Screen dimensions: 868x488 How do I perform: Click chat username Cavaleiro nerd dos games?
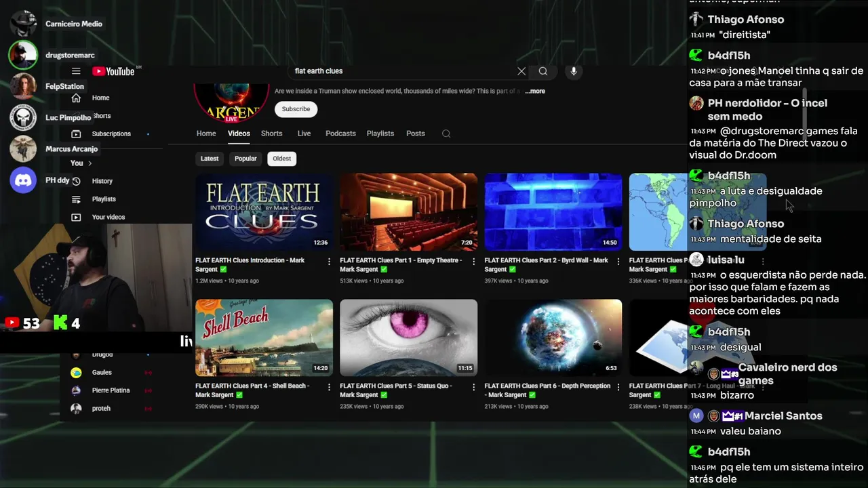point(787,374)
